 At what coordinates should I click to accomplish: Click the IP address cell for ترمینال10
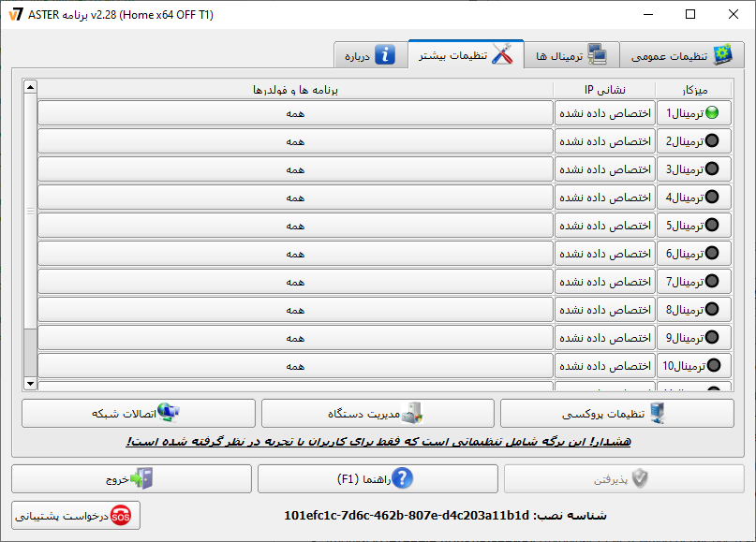click(605, 366)
